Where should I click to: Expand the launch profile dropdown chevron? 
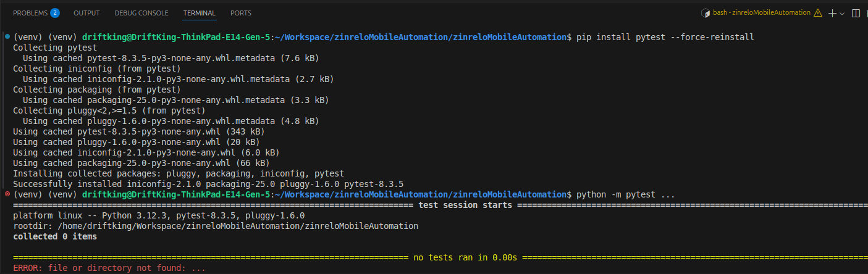pos(842,13)
